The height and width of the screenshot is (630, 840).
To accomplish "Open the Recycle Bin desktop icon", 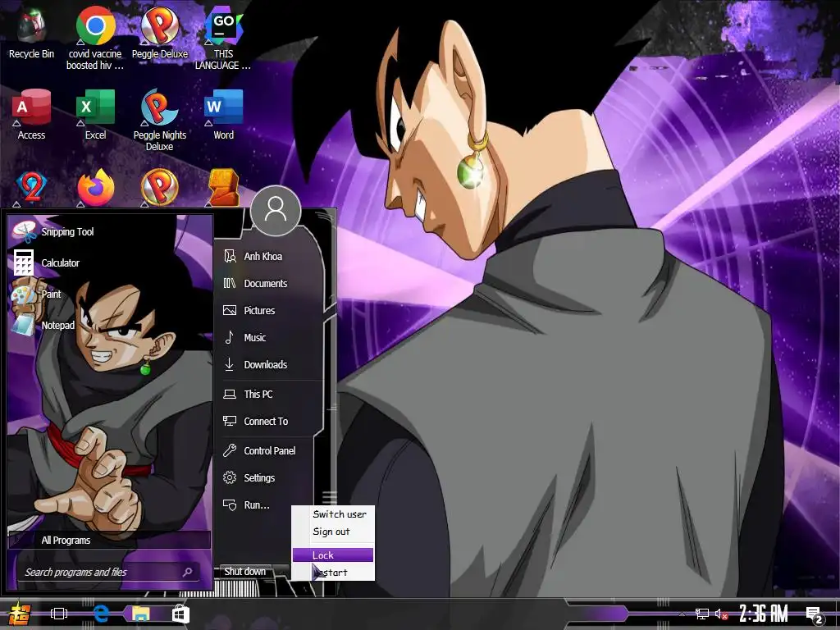I will (x=31, y=32).
